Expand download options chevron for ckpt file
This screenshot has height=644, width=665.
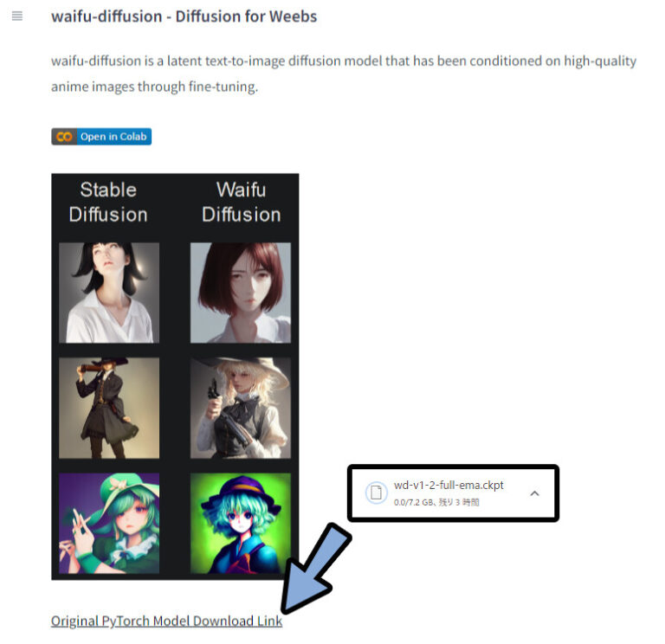pos(535,493)
